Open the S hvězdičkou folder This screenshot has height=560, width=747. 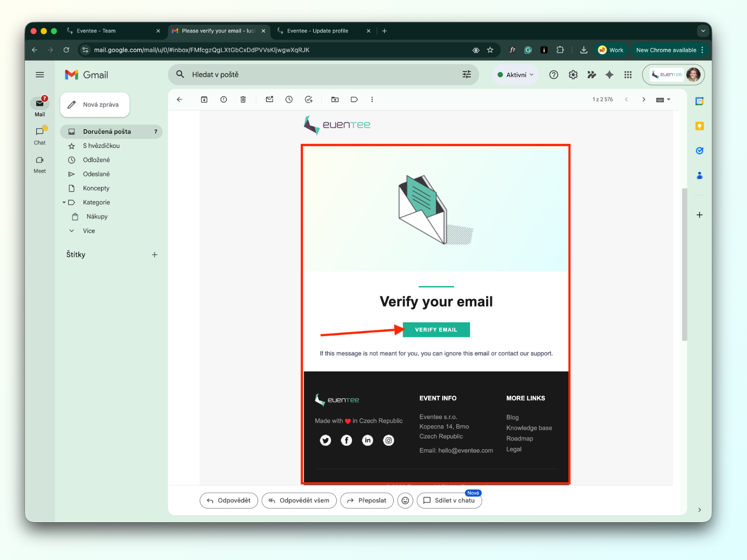111,146
